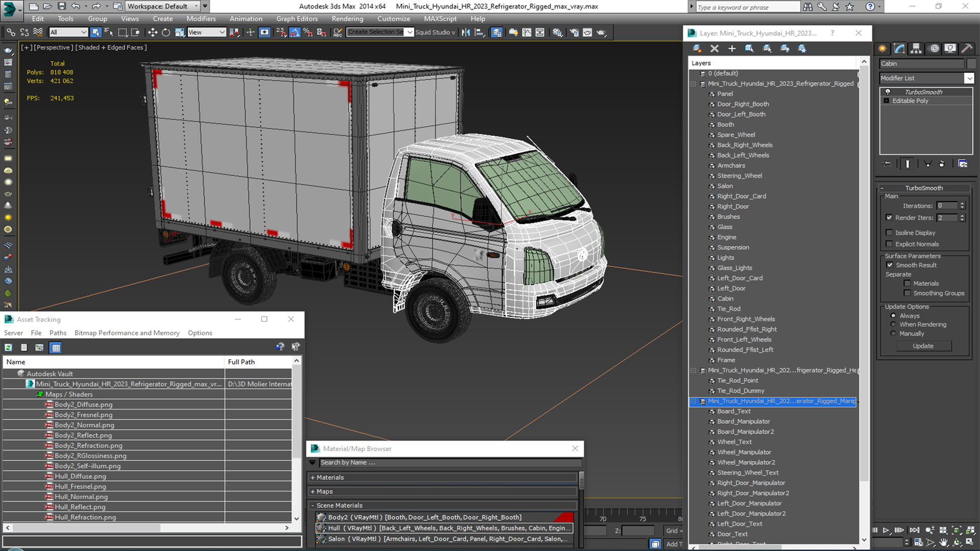Select When Rendering update option
The image size is (980, 551).
coord(893,324)
